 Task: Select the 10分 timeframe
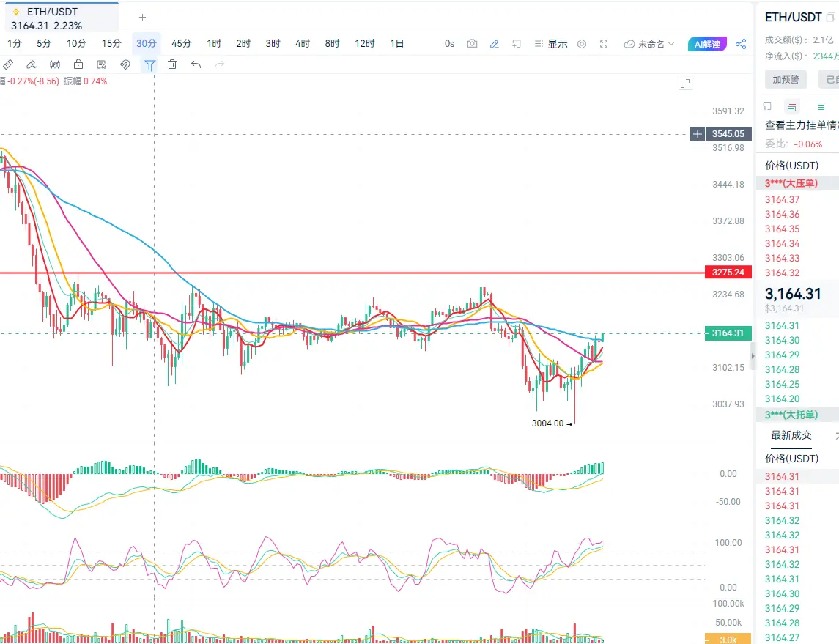click(x=76, y=43)
